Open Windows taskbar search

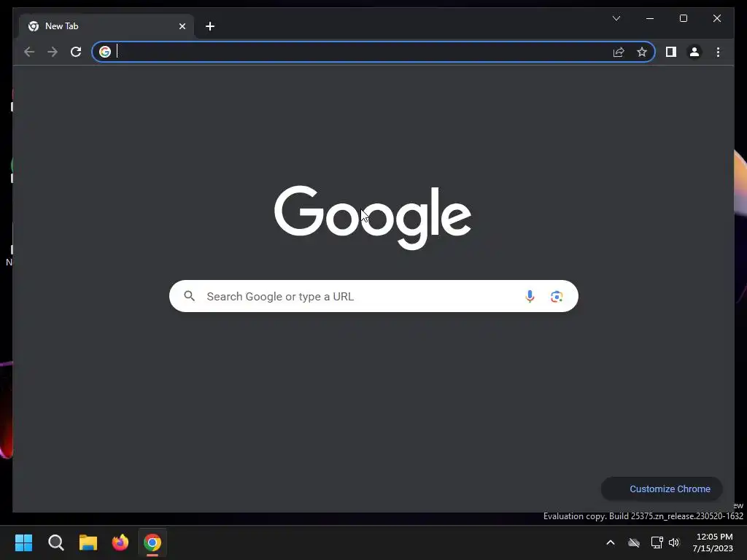55,542
